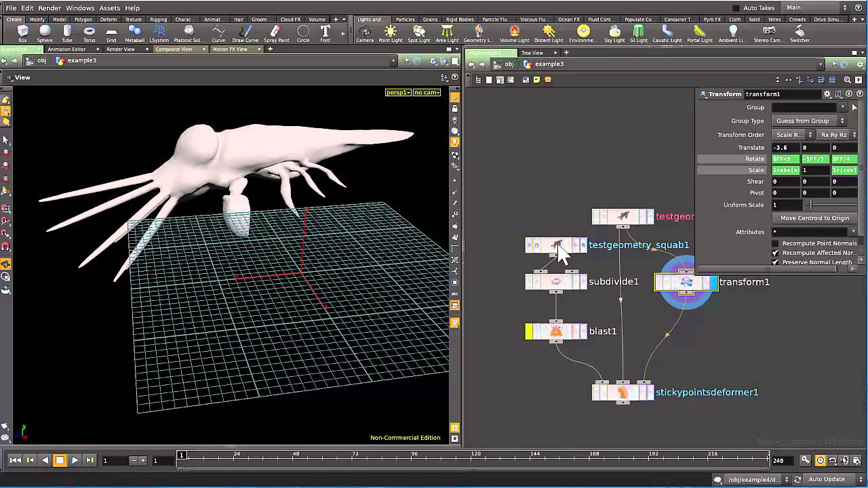Screen dimensions: 868x488
Task: Select the Platonic Solids shelf tool
Action: pos(189,34)
